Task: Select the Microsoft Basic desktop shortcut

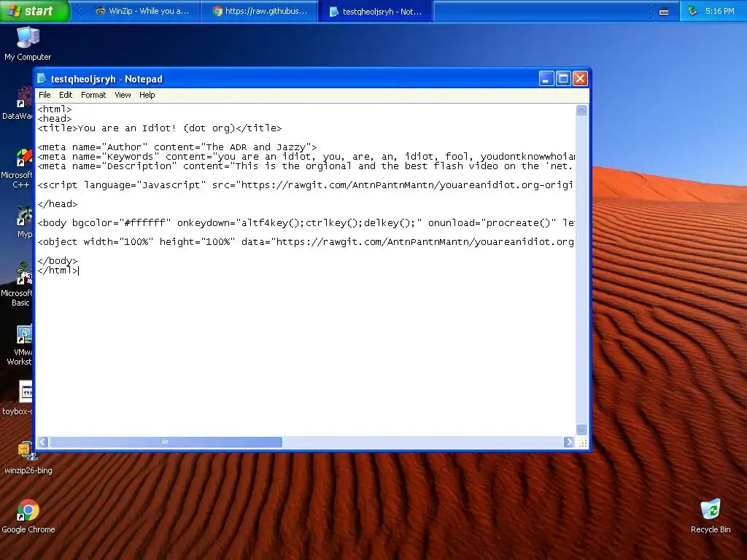Action: pos(18,284)
